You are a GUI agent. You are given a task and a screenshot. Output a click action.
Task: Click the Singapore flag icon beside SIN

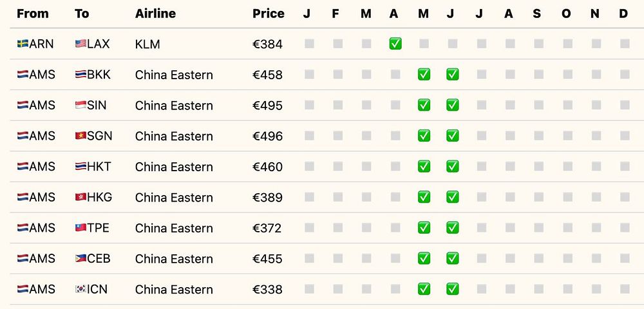(81, 106)
